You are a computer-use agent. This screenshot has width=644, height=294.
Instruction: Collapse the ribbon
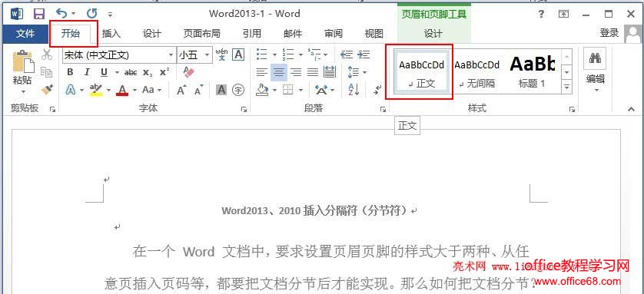(x=631, y=109)
